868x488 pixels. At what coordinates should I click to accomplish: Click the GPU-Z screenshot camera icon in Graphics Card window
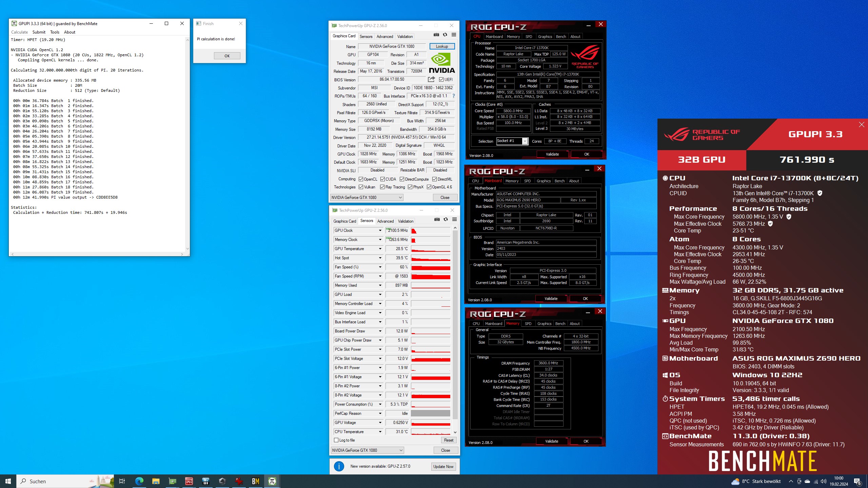[x=436, y=35]
